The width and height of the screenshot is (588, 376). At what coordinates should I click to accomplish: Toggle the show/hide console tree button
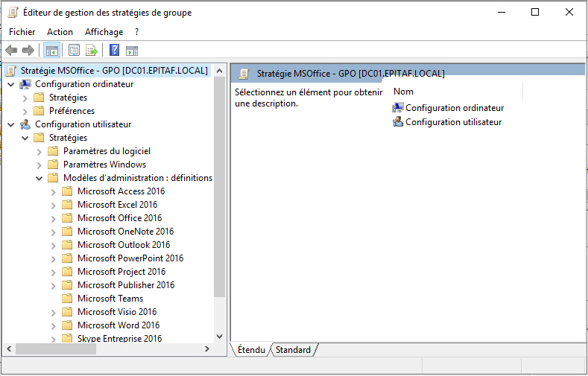(51, 51)
